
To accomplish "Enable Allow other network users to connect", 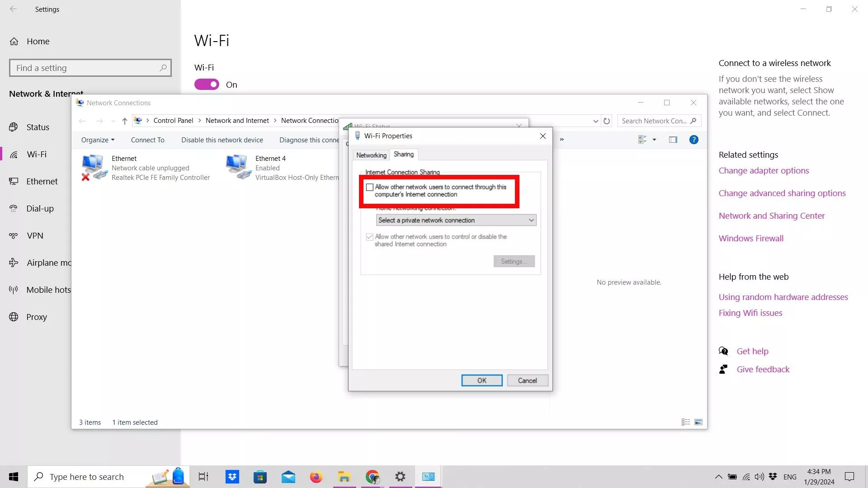I will coord(370,187).
